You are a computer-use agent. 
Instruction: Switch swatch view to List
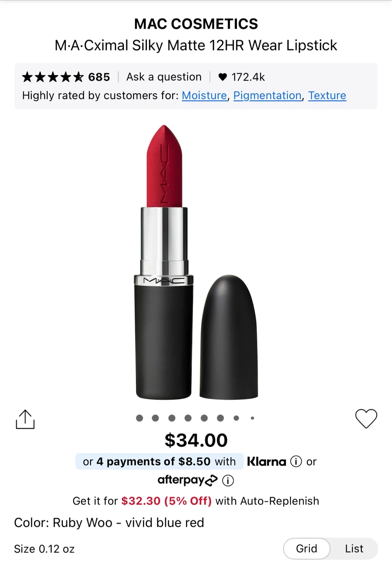[354, 548]
